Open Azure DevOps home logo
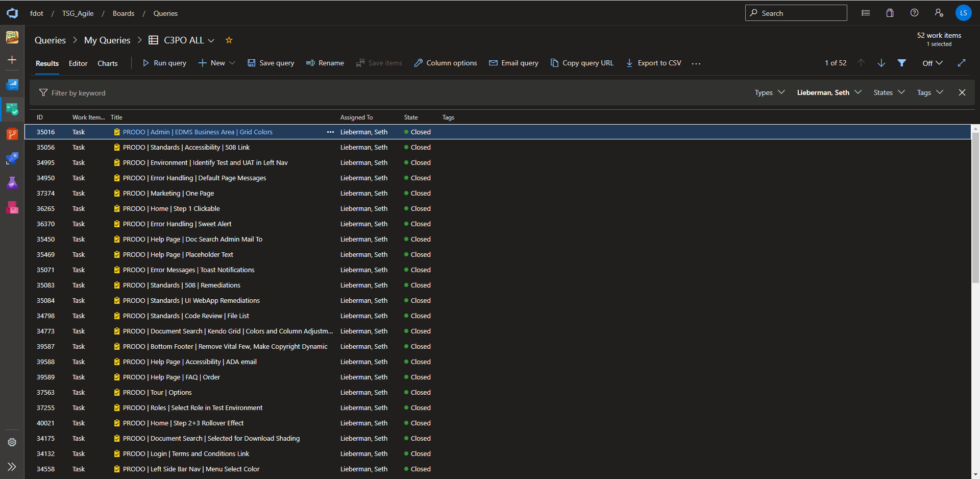 click(x=12, y=13)
